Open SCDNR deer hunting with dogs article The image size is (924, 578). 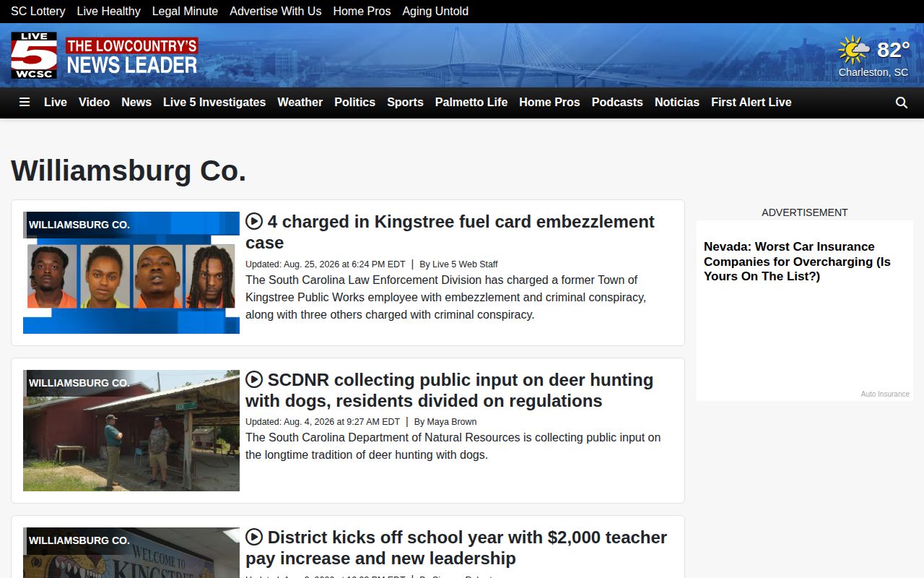click(449, 390)
